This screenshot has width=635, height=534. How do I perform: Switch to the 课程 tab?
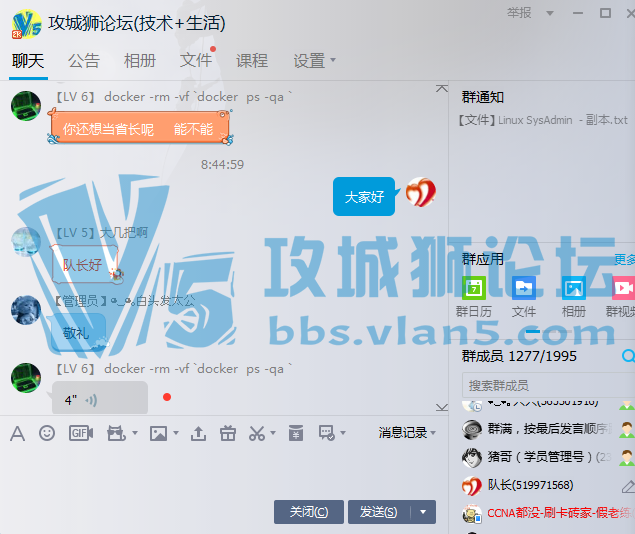click(x=251, y=61)
